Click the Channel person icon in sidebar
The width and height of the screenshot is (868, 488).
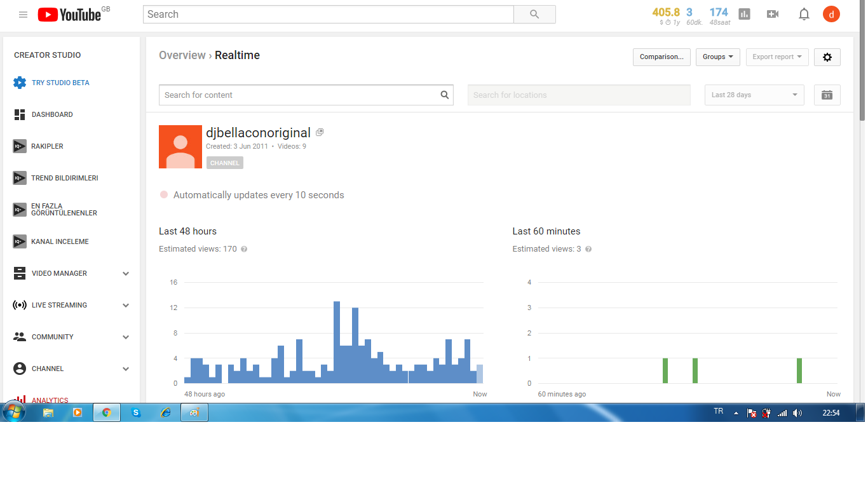point(20,369)
